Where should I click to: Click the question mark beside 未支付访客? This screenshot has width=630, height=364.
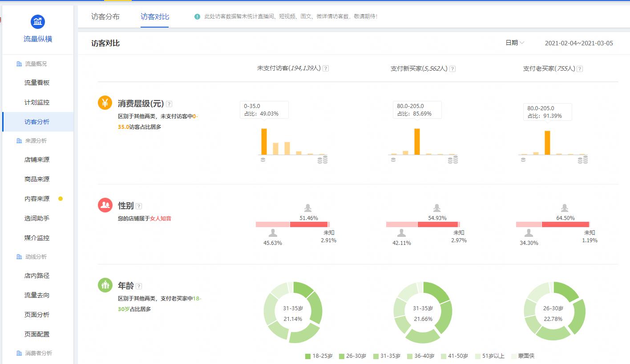pyautogui.click(x=326, y=69)
